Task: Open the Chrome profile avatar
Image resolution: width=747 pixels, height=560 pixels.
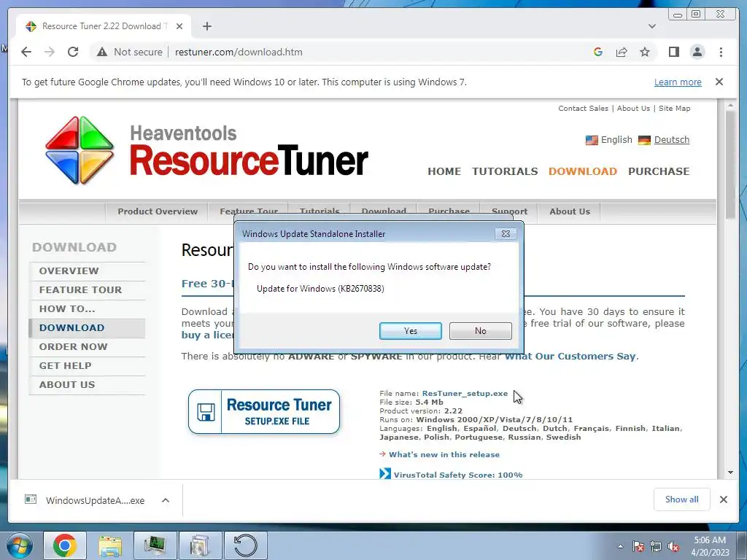Action: point(697,52)
